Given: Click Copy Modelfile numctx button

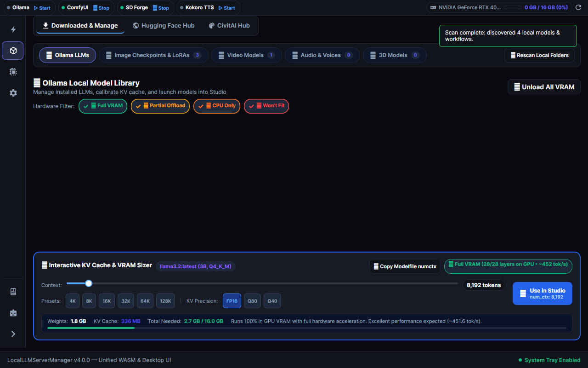Looking at the screenshot, I should coord(405,266).
